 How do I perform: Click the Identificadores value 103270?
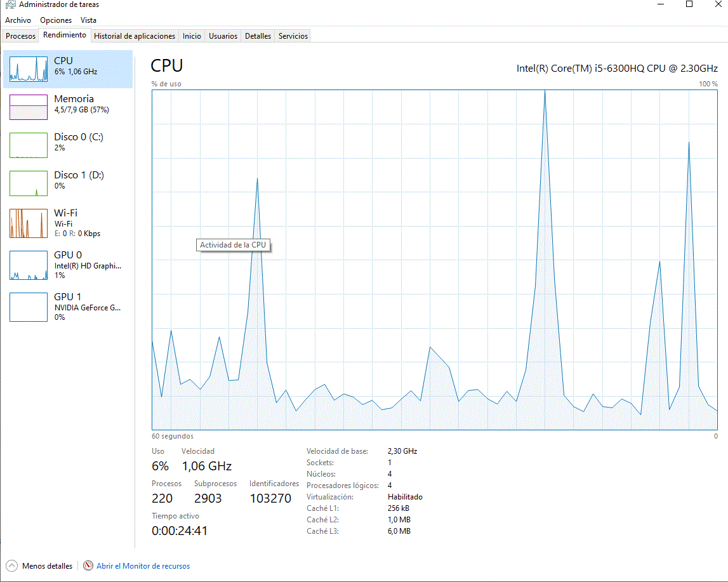coord(270,498)
